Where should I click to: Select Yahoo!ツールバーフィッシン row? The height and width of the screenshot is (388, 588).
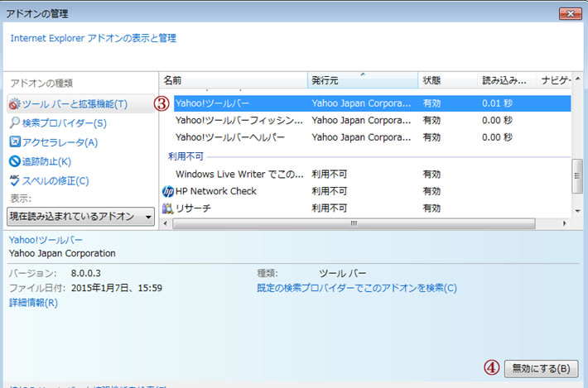pos(373,120)
